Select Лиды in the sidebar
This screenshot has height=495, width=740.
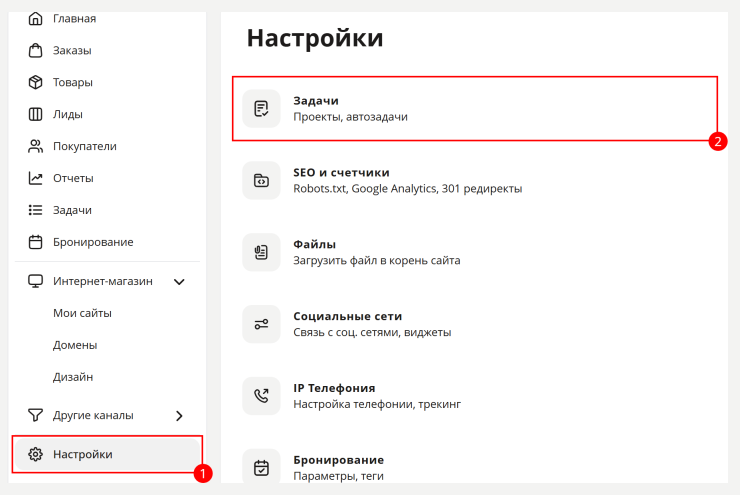pyautogui.click(x=68, y=114)
